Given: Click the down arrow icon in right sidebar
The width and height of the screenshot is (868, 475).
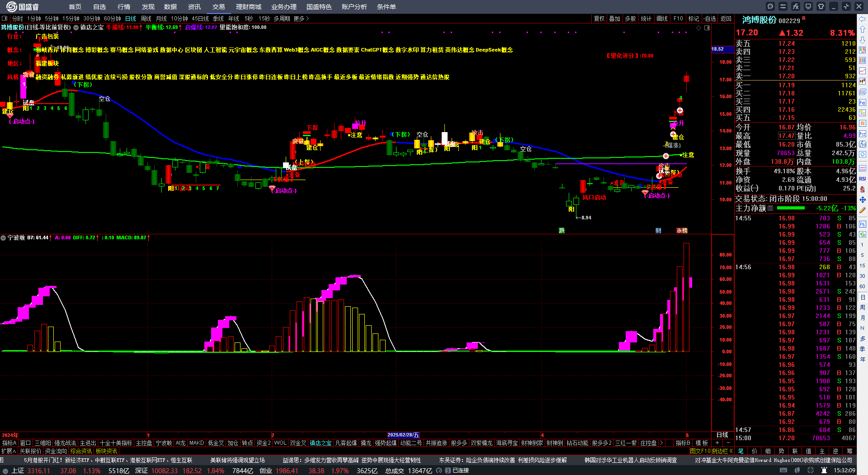Looking at the screenshot, I should pos(863,40).
